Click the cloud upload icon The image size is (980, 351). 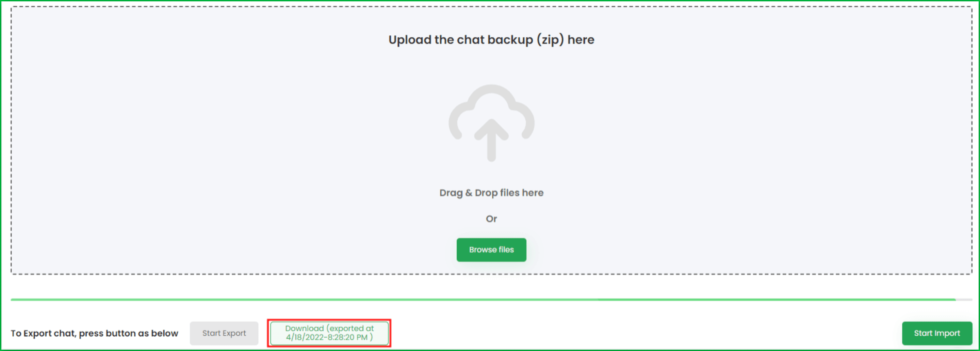[491, 123]
